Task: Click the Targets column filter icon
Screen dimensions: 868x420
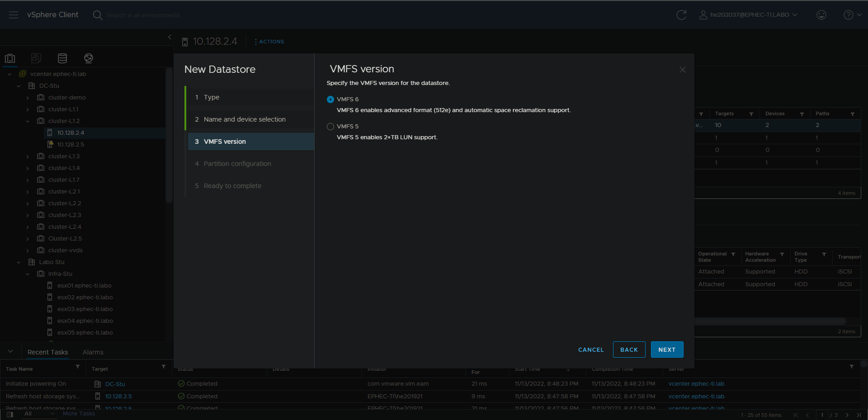Action: tap(751, 114)
